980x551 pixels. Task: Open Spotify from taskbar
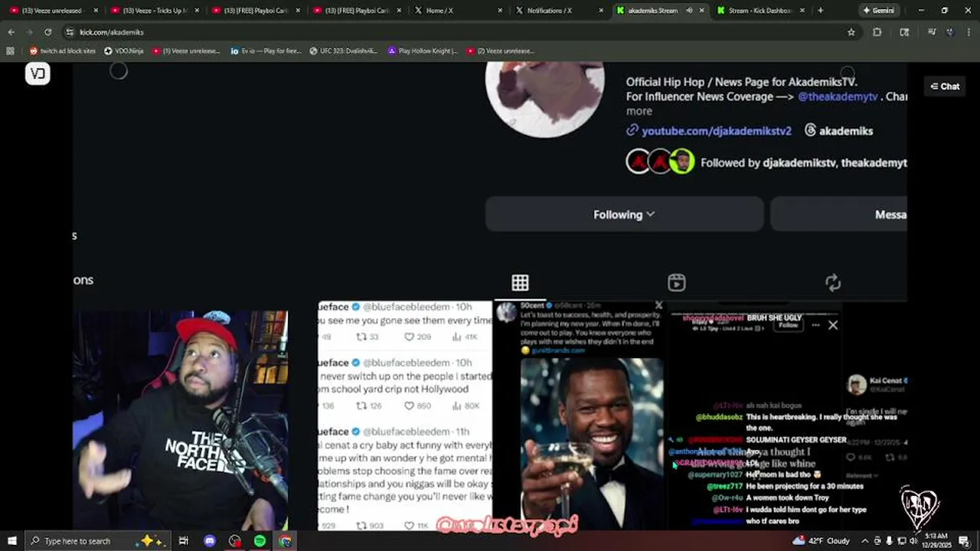[260, 541]
